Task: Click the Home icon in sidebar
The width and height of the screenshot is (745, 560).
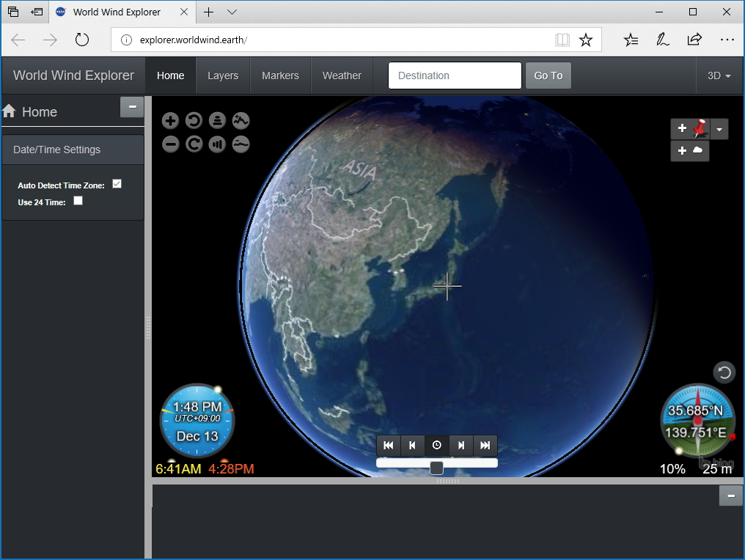Action: click(9, 111)
